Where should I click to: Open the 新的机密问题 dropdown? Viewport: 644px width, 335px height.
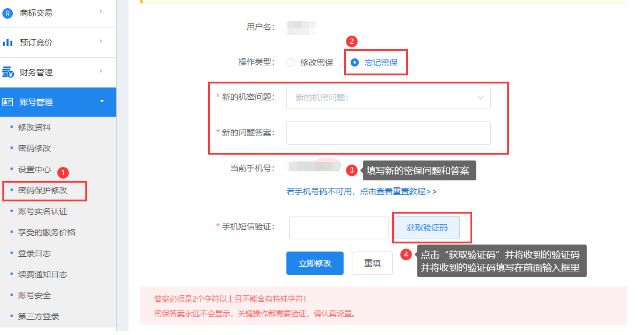point(388,97)
